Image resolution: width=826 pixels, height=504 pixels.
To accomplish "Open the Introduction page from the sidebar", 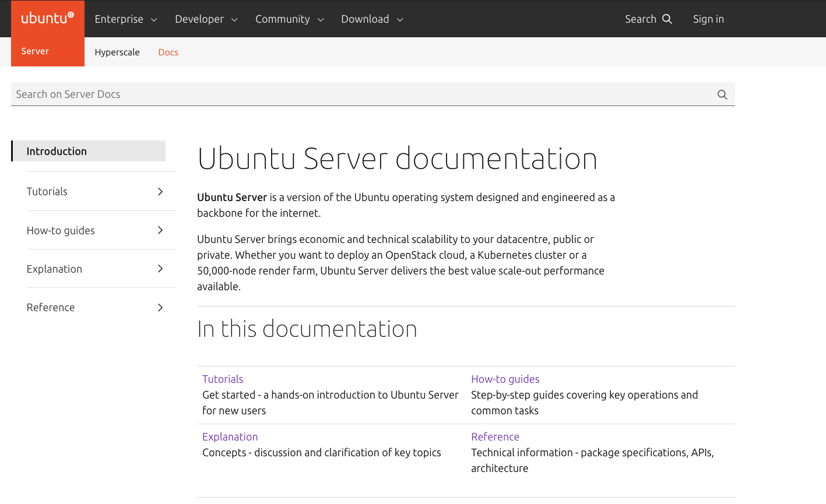I will (57, 151).
